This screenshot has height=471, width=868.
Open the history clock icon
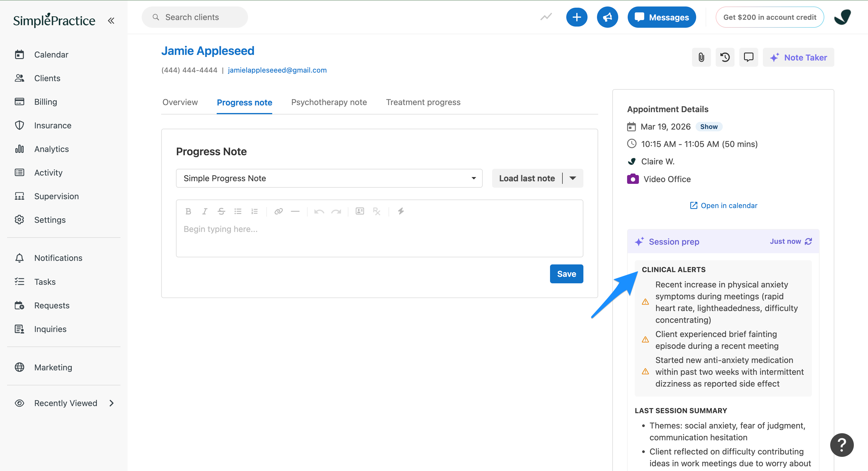tap(725, 57)
